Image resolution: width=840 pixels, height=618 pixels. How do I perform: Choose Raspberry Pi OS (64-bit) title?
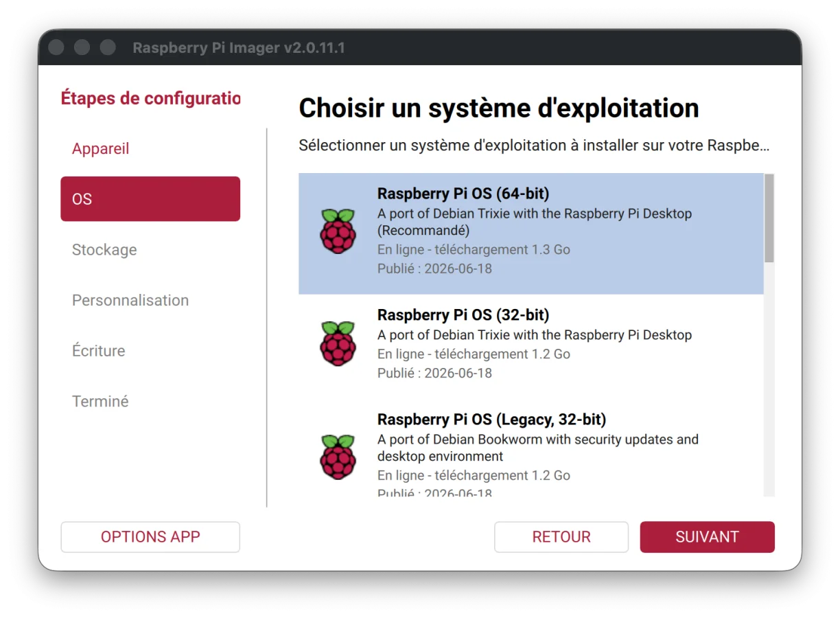(463, 194)
